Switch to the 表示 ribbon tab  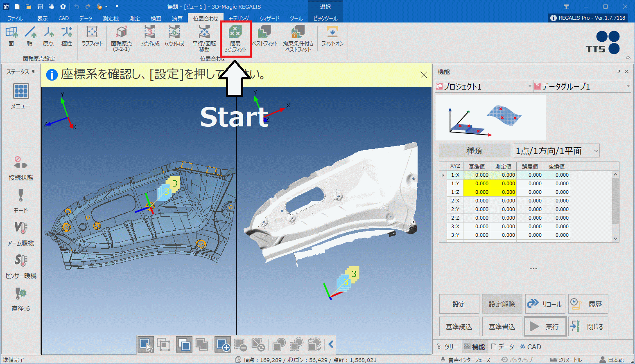(x=43, y=18)
